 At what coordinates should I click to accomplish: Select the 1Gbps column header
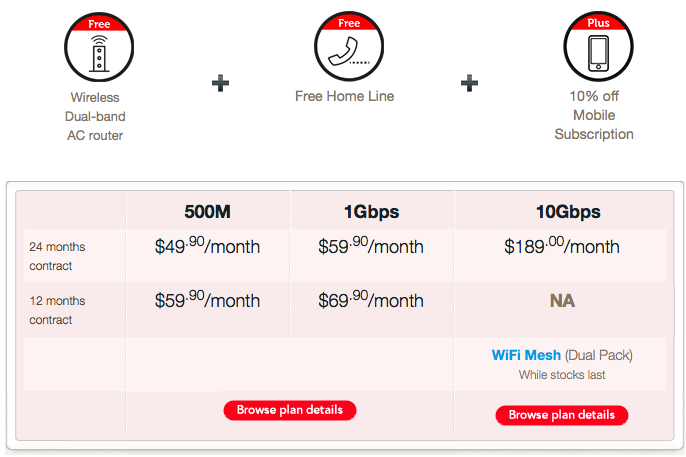point(372,212)
